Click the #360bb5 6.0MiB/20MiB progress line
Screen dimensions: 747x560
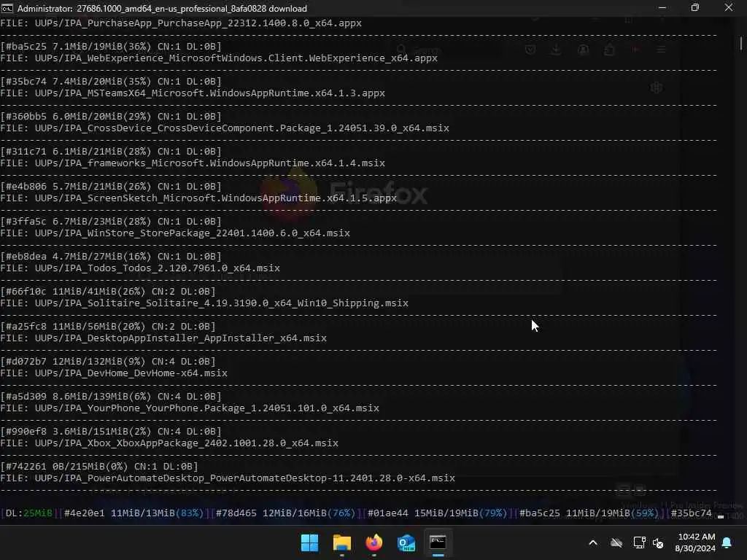111,116
